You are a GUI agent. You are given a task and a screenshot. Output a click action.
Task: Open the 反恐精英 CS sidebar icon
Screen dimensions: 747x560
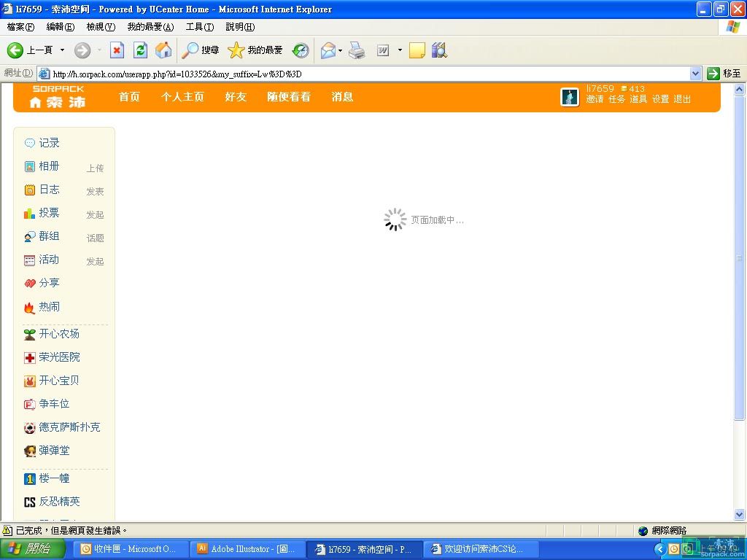click(30, 502)
